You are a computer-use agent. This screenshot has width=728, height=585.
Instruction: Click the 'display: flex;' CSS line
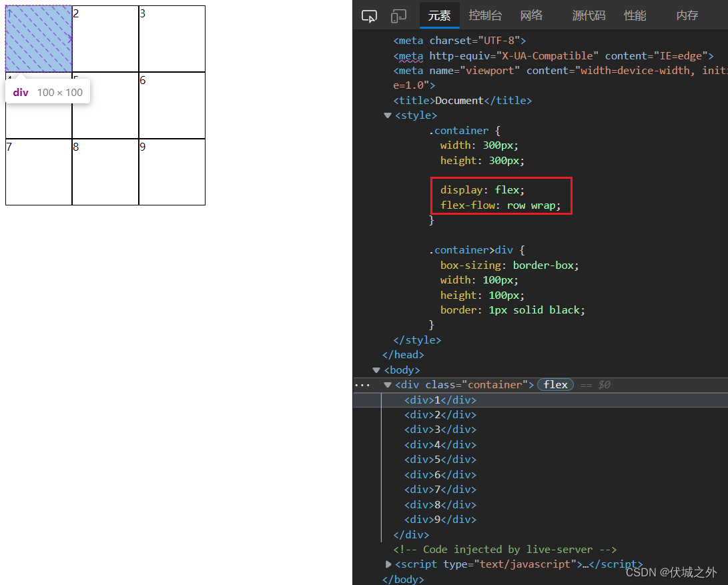click(x=482, y=190)
